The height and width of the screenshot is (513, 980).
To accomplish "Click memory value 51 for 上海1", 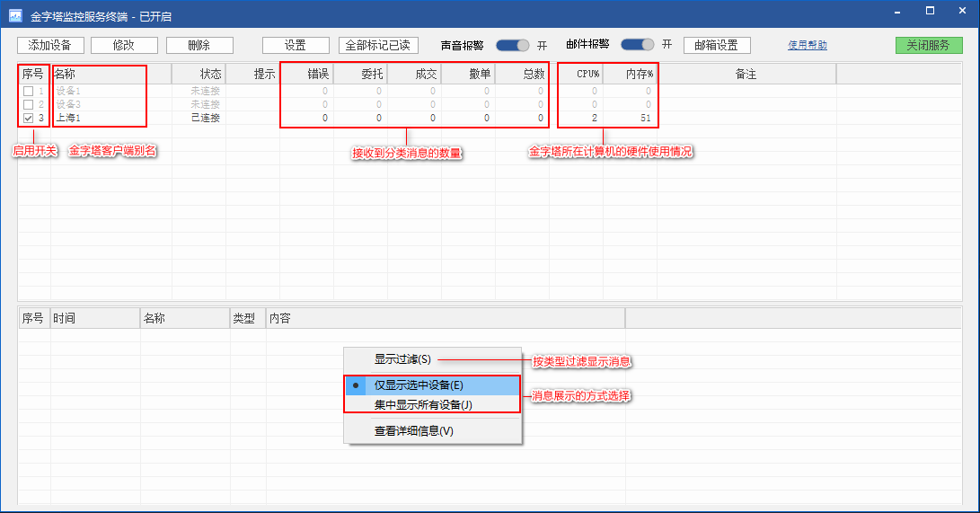I will (645, 118).
